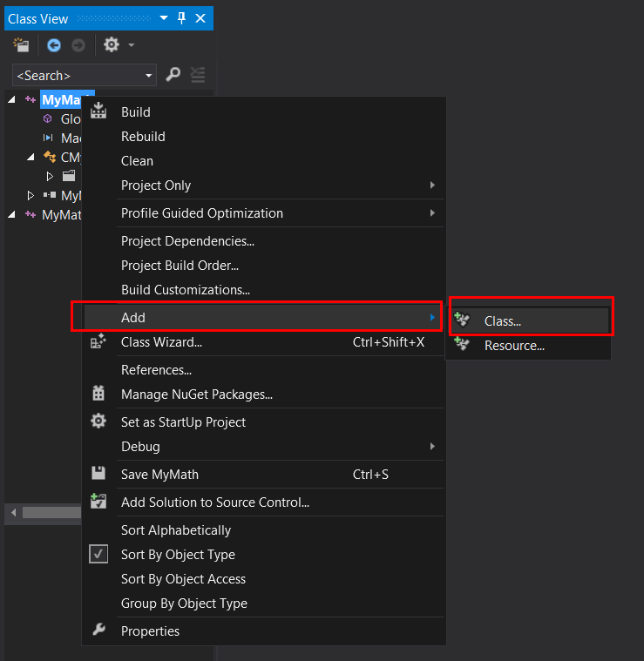Click the New Folder icon in Class View toolbar
The height and width of the screenshot is (661, 644).
(21, 44)
